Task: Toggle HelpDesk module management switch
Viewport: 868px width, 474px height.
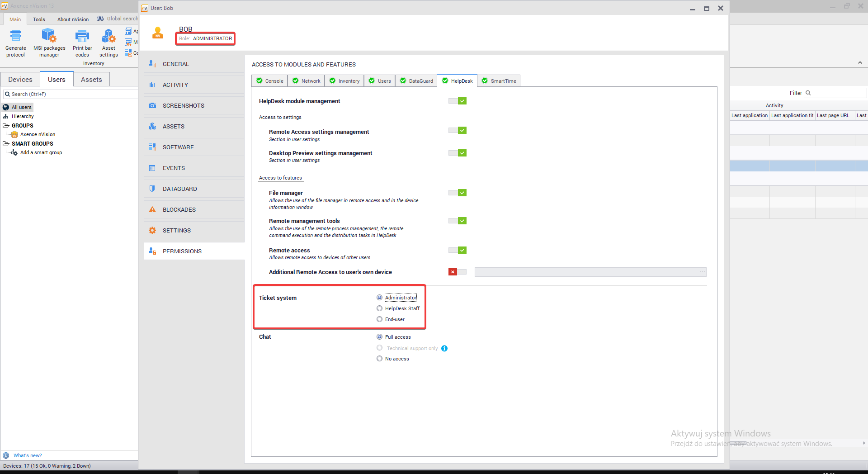Action: (x=457, y=101)
